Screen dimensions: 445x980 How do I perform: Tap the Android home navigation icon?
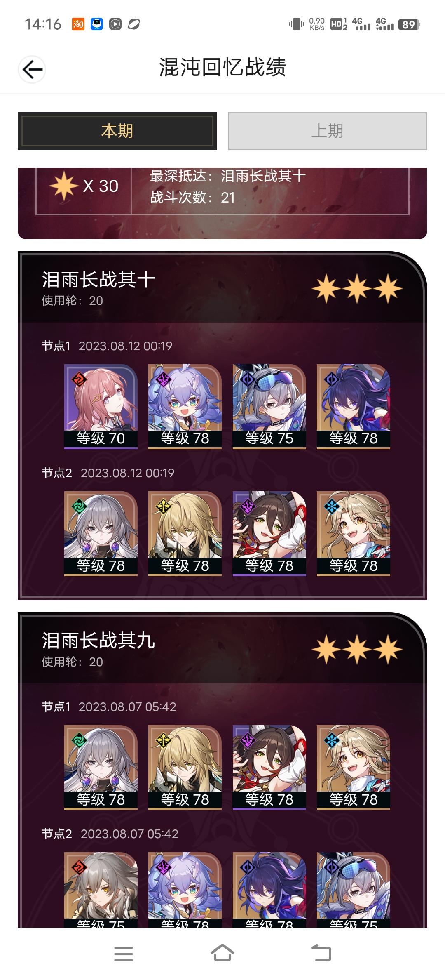[222, 953]
